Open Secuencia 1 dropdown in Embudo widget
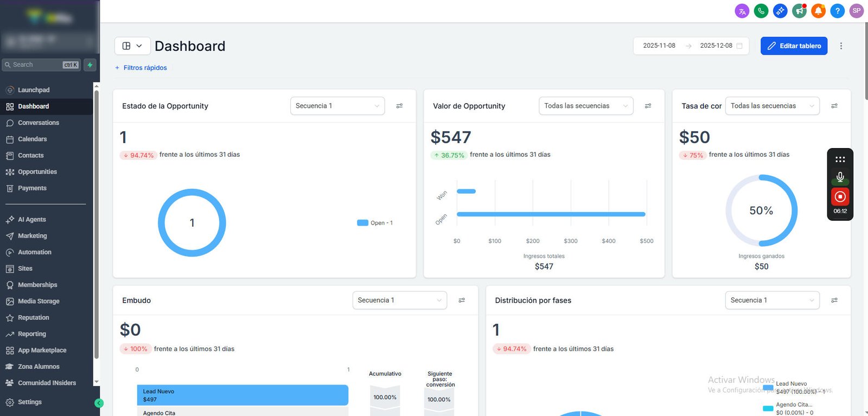The height and width of the screenshot is (416, 868). click(x=400, y=300)
